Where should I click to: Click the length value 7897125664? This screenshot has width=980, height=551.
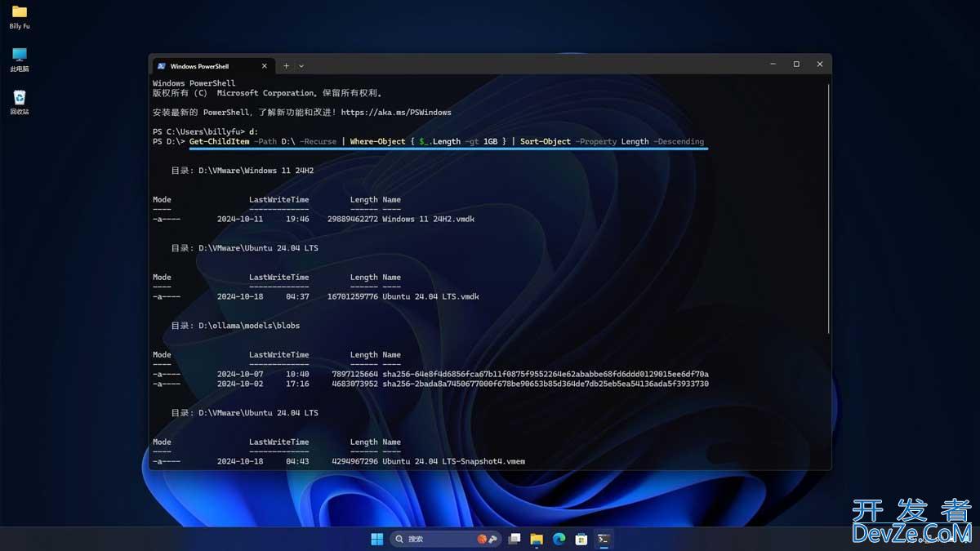click(x=355, y=375)
